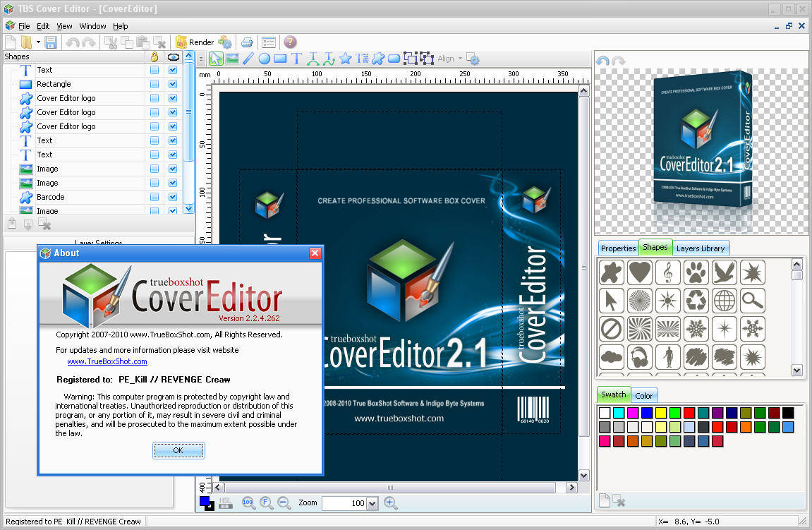Click OK in the About dialog
This screenshot has height=530, width=812.
point(178,450)
